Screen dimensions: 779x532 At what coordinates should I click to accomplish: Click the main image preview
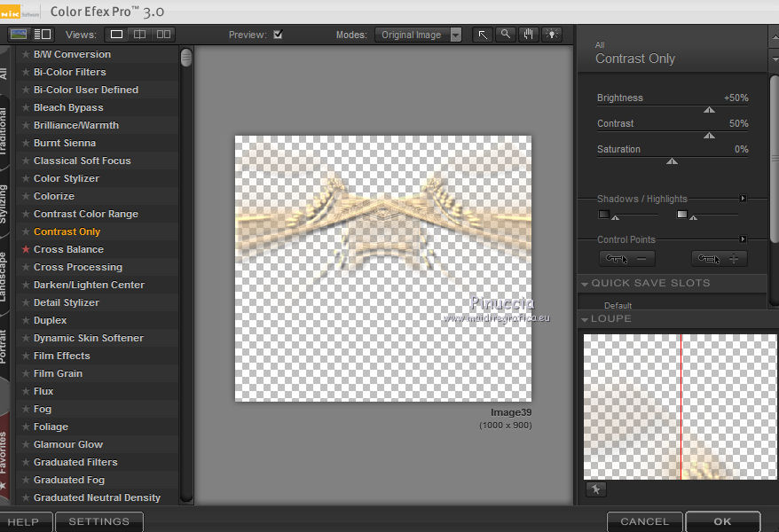click(x=383, y=269)
